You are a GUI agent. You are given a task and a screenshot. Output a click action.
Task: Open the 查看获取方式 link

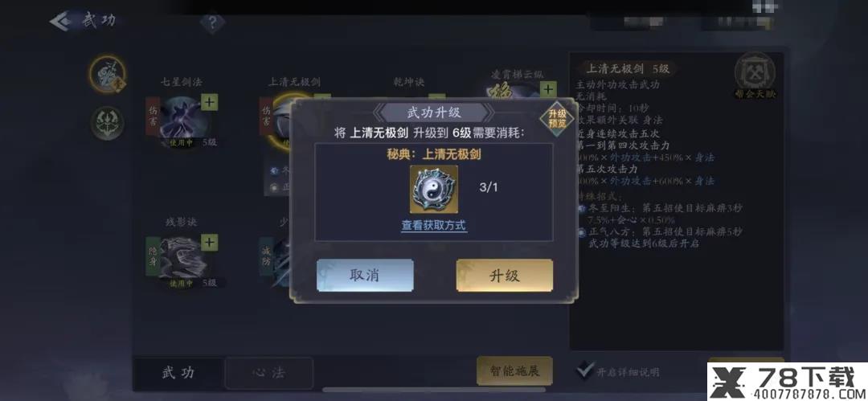click(434, 226)
